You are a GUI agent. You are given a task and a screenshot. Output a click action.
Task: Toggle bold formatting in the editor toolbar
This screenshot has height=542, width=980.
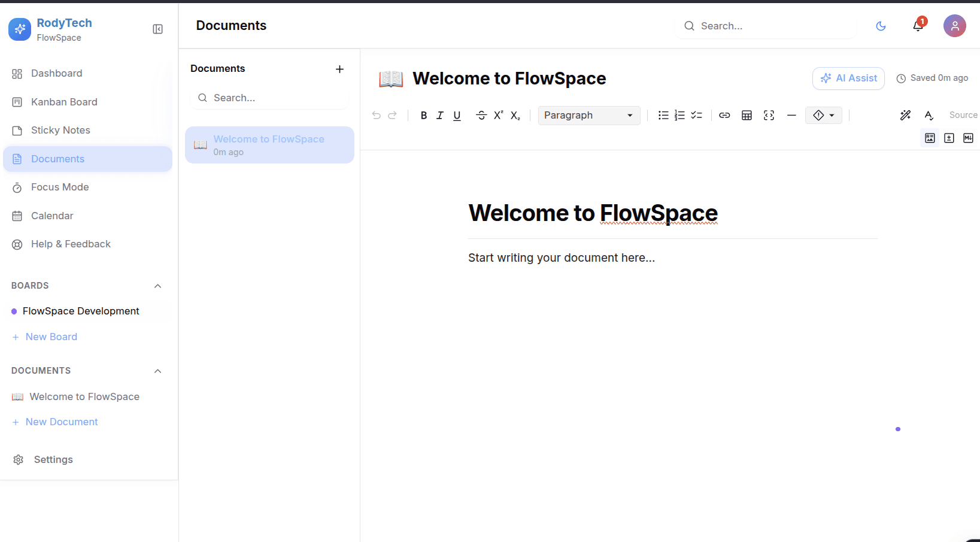pos(423,115)
